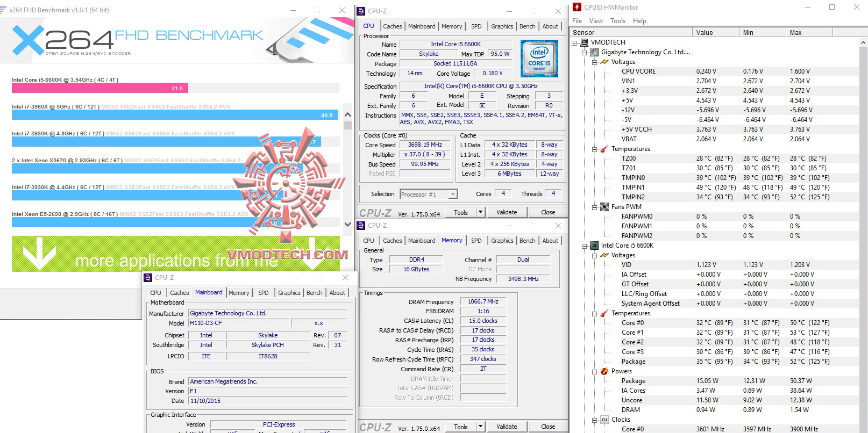Open Bench tab in CPU-Z Memory window
Viewport: 868px width, 433px height.
tap(528, 241)
